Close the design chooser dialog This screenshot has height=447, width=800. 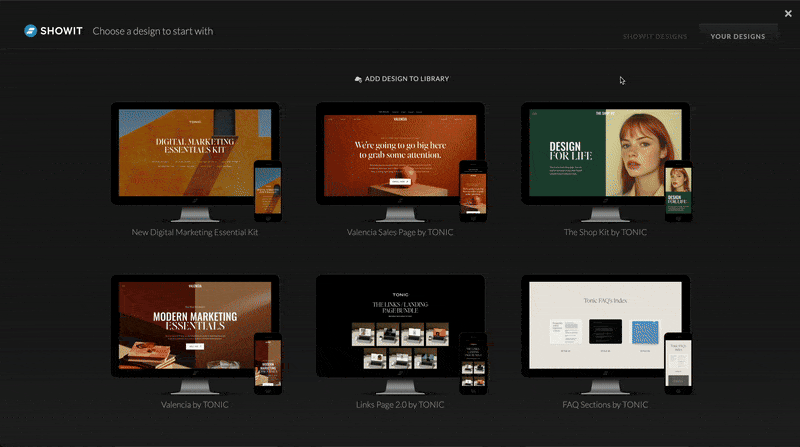[x=788, y=13]
